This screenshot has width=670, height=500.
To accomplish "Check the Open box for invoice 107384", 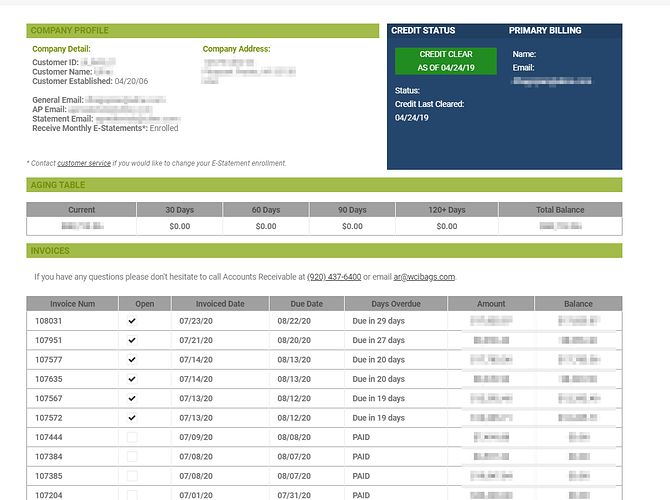I will click(132, 456).
